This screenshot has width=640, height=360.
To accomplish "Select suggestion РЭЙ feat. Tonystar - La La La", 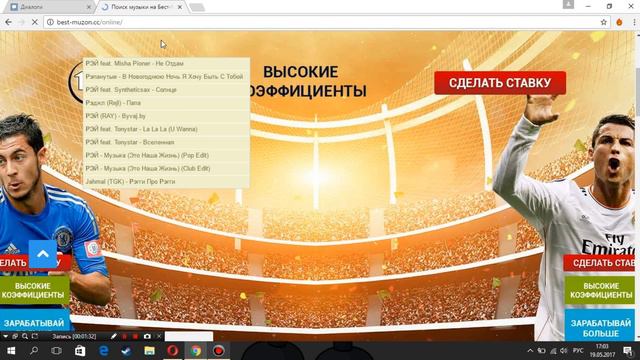I will point(166,129).
